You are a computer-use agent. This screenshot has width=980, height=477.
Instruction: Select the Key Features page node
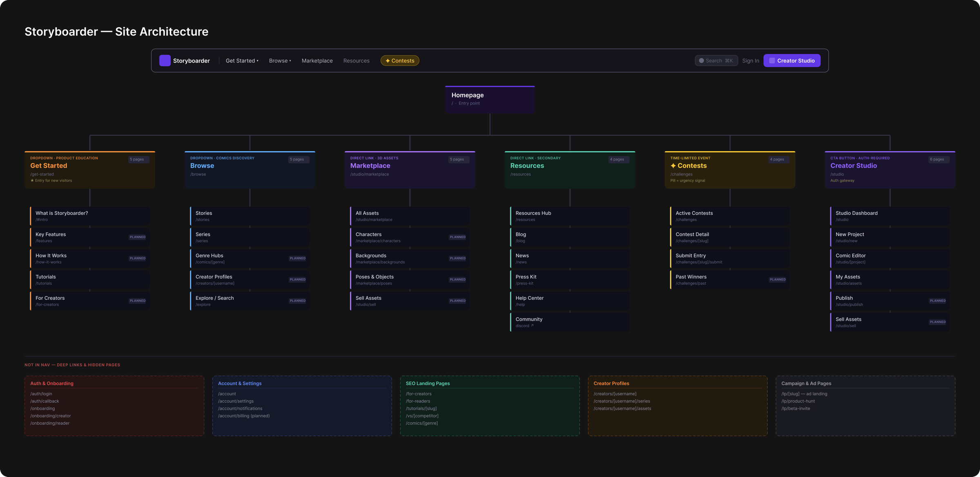click(90, 237)
